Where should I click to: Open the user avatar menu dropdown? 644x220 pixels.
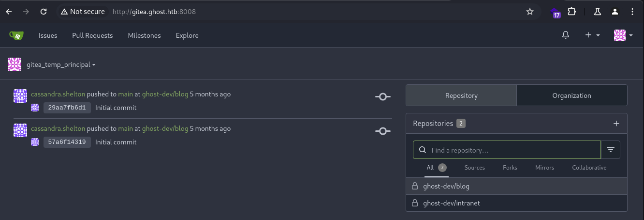[x=623, y=35]
